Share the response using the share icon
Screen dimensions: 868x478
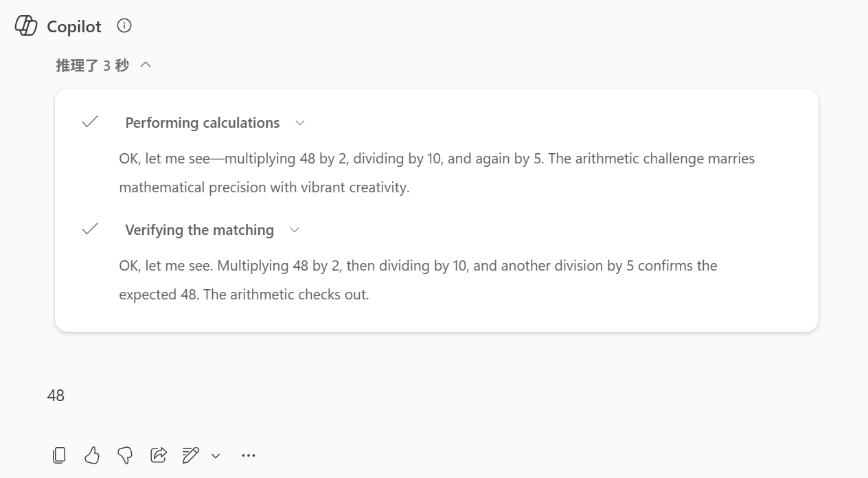click(x=159, y=455)
